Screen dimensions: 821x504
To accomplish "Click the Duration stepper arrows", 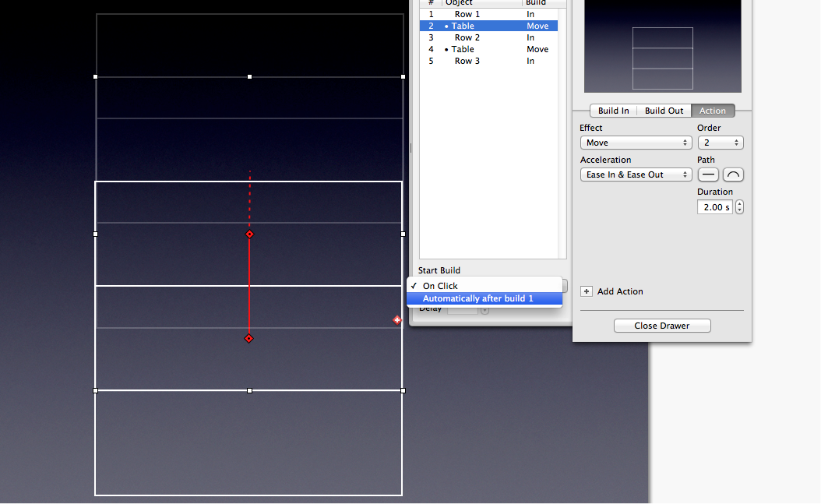I will pos(739,207).
